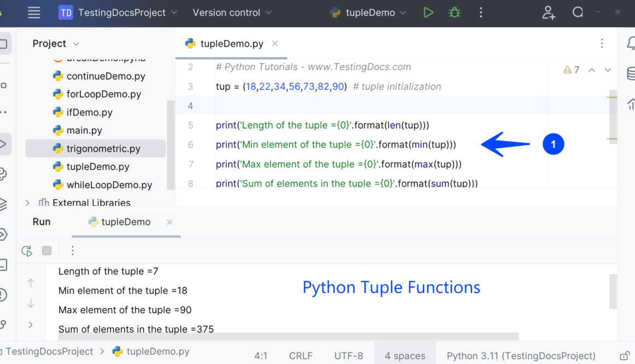The width and height of the screenshot is (635, 364).
Task: Click the Python 3.11 interpreter in status bar
Action: [521, 356]
